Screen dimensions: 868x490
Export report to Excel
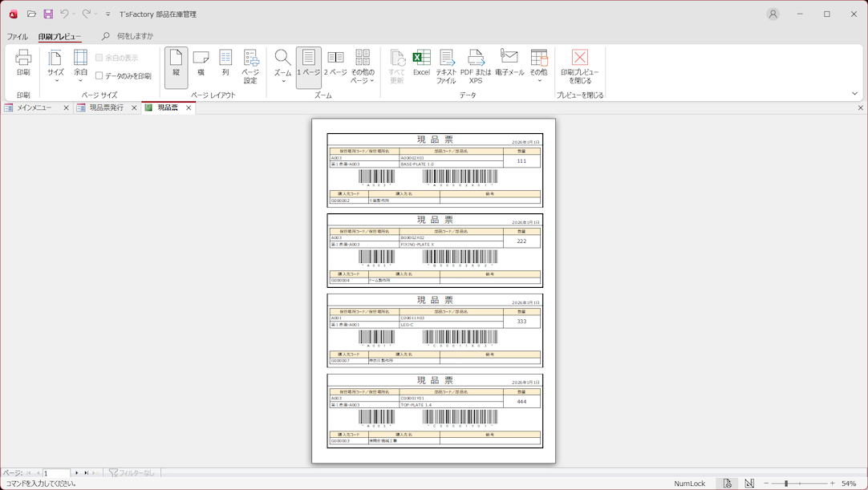[421, 63]
